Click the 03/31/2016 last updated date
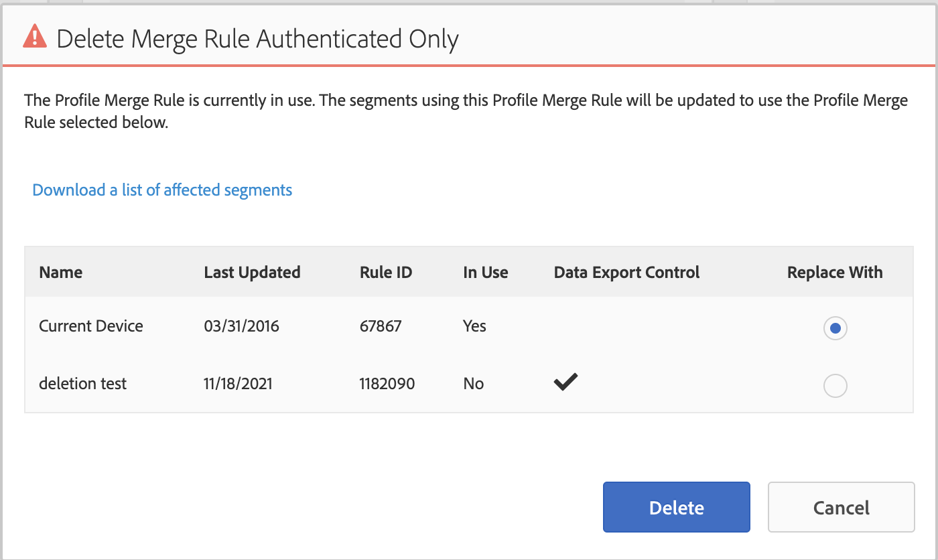The image size is (938, 560). click(x=242, y=326)
